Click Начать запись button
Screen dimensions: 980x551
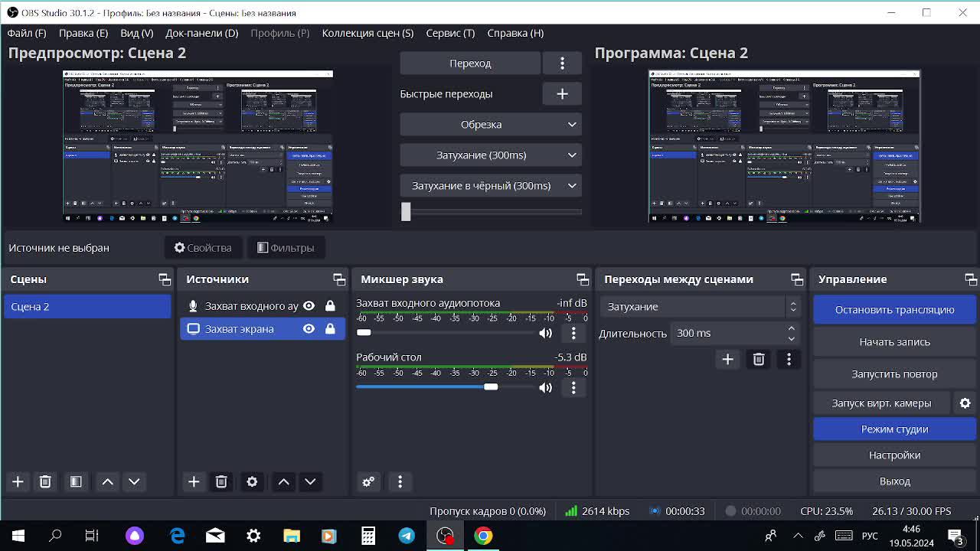(x=894, y=342)
